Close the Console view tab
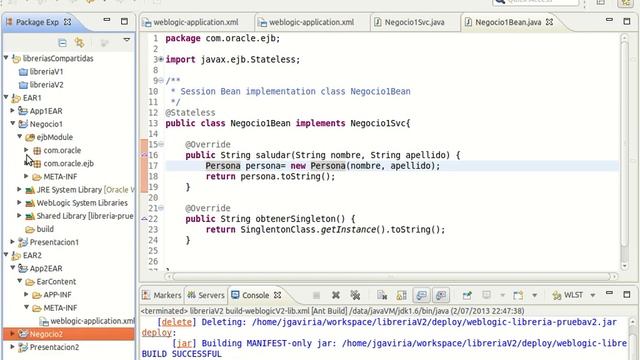The image size is (640, 360). click(278, 295)
